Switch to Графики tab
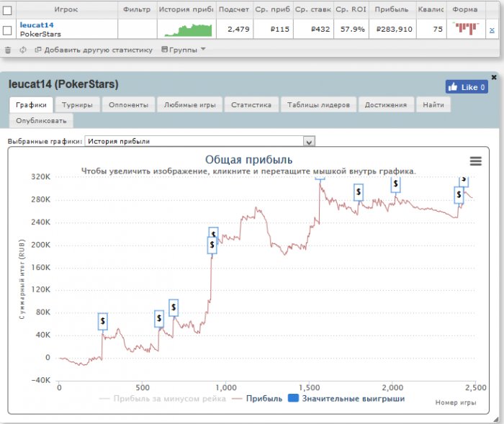This screenshot has width=504, height=424. pyautogui.click(x=31, y=105)
